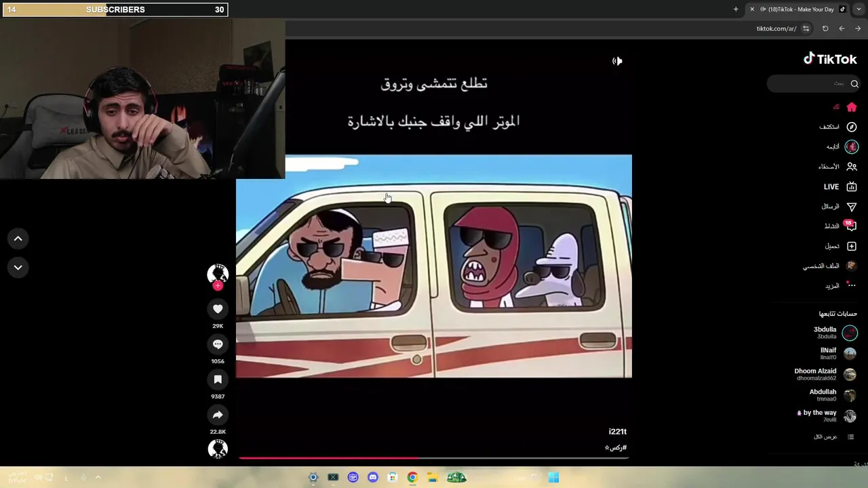This screenshot has width=868, height=488.
Task: Reload the page with the refresh icon
Action: [x=825, y=28]
